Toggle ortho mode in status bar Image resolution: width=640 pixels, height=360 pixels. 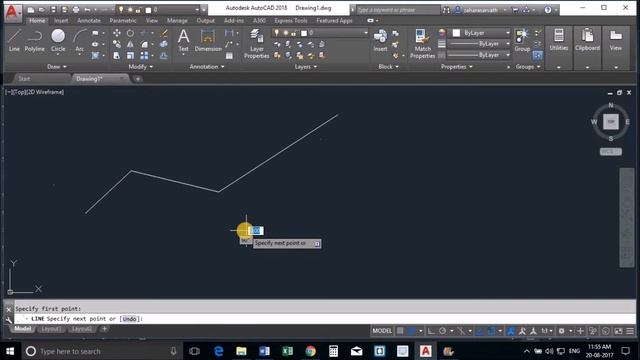pos(431,331)
